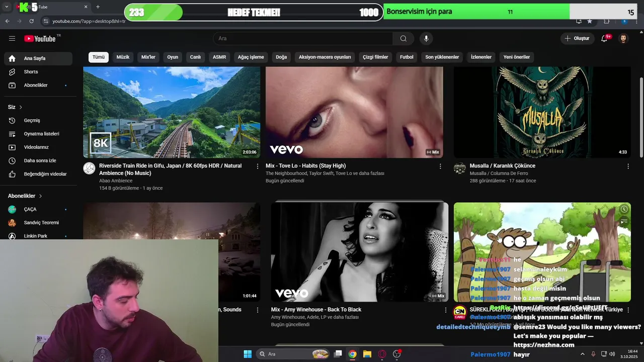This screenshot has height=362, width=644.
Task: Play the Musalla owl thumbnail video
Action: click(542, 112)
